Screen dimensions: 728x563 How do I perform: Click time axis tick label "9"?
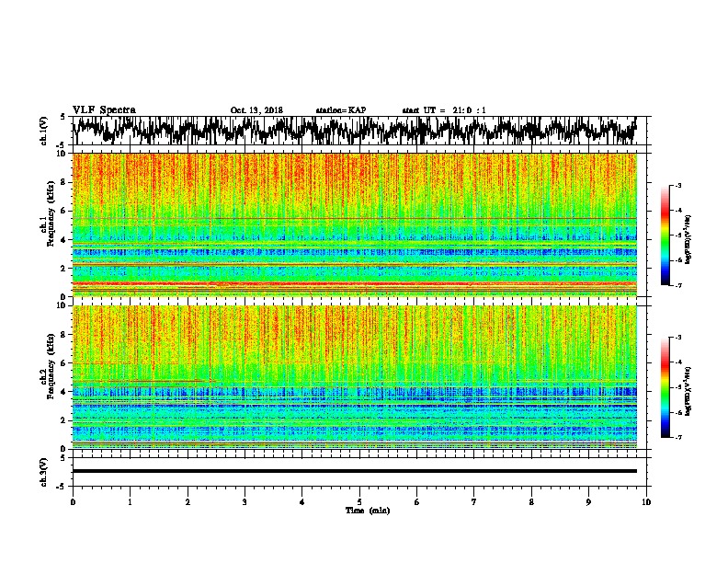(x=588, y=502)
